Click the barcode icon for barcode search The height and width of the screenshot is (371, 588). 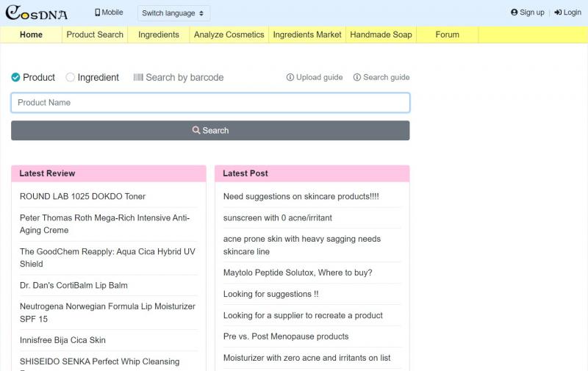click(138, 77)
